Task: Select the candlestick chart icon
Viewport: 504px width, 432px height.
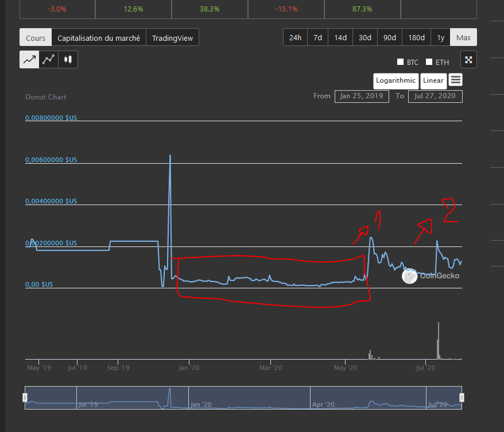Action: (68, 60)
